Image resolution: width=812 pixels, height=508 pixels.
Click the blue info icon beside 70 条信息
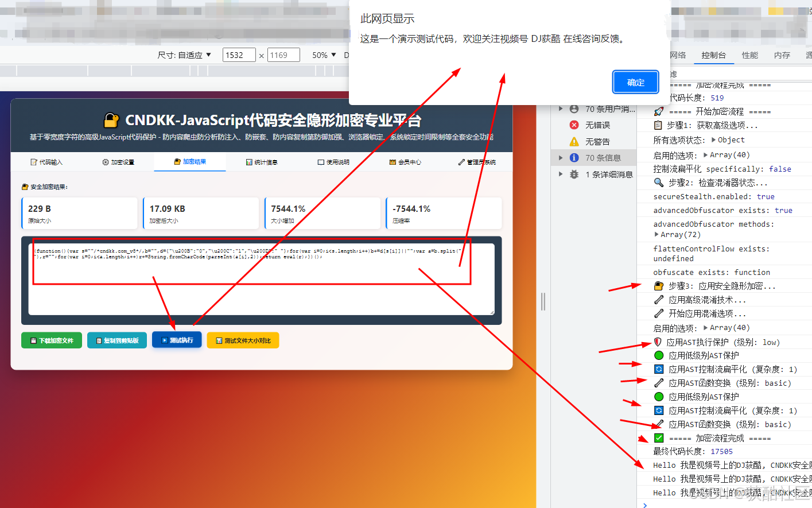point(574,157)
